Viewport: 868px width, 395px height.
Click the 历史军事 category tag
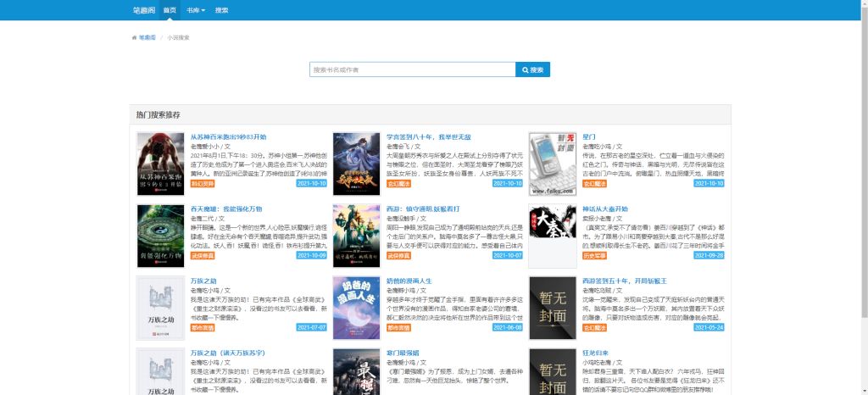594,256
